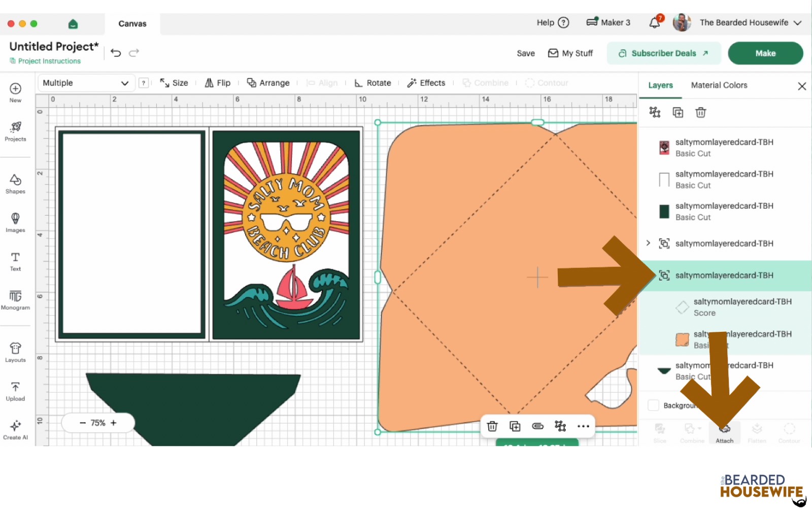Close the Layers panel
Viewport: 812px width, 516px height.
[x=802, y=86]
